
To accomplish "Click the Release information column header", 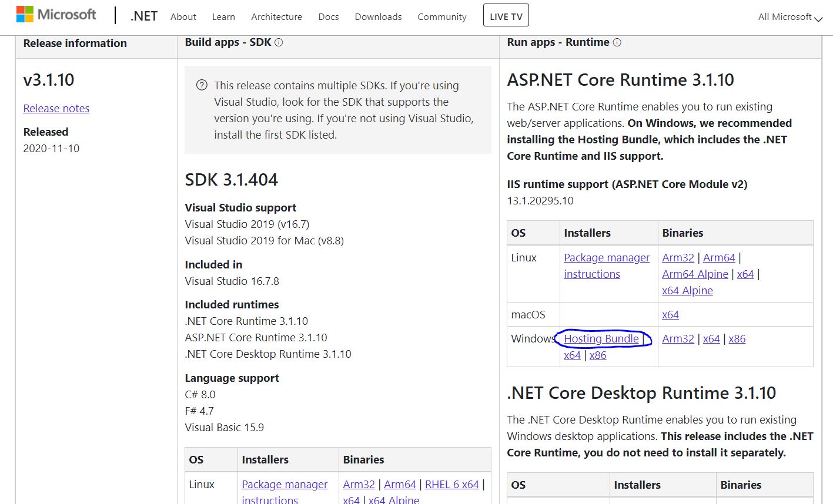I will pyautogui.click(x=75, y=43).
